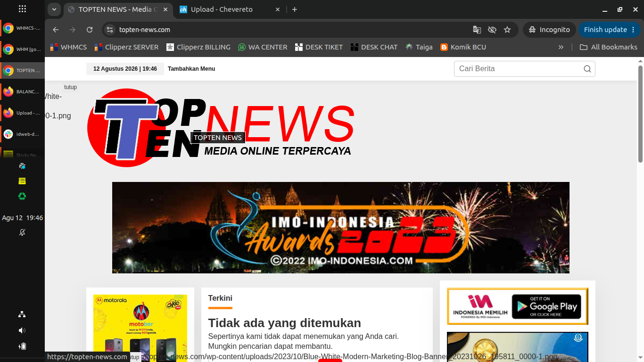This screenshot has width=644, height=362.
Task: Click the Terkini section heading
Action: coord(220,298)
